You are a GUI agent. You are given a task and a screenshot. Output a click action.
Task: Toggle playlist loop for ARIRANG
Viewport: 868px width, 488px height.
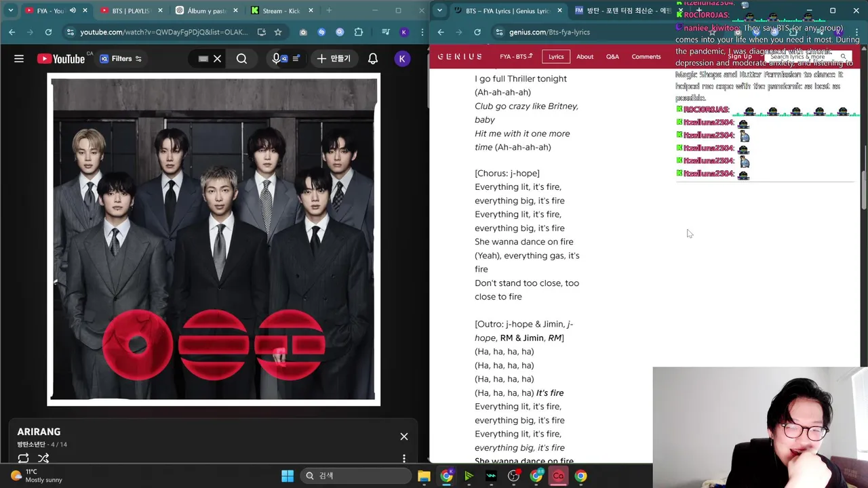pyautogui.click(x=23, y=458)
